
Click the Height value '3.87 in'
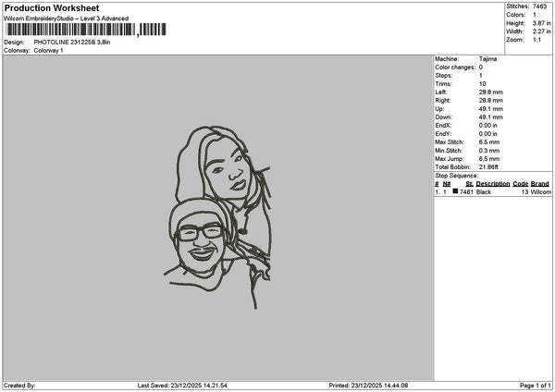coord(541,23)
